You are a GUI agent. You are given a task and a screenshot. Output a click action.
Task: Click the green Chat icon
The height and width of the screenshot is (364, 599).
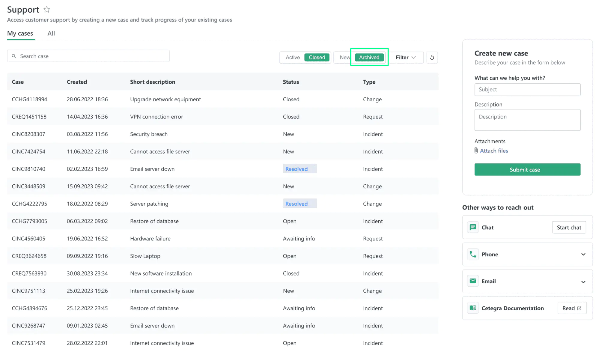pos(473,227)
